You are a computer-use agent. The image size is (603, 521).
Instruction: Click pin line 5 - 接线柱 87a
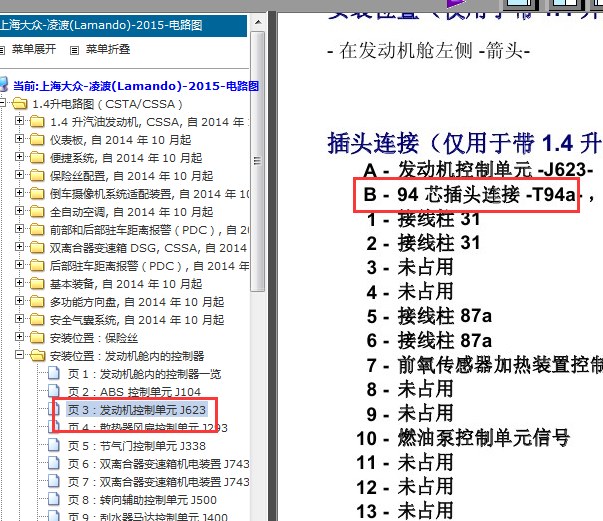pyautogui.click(x=429, y=316)
